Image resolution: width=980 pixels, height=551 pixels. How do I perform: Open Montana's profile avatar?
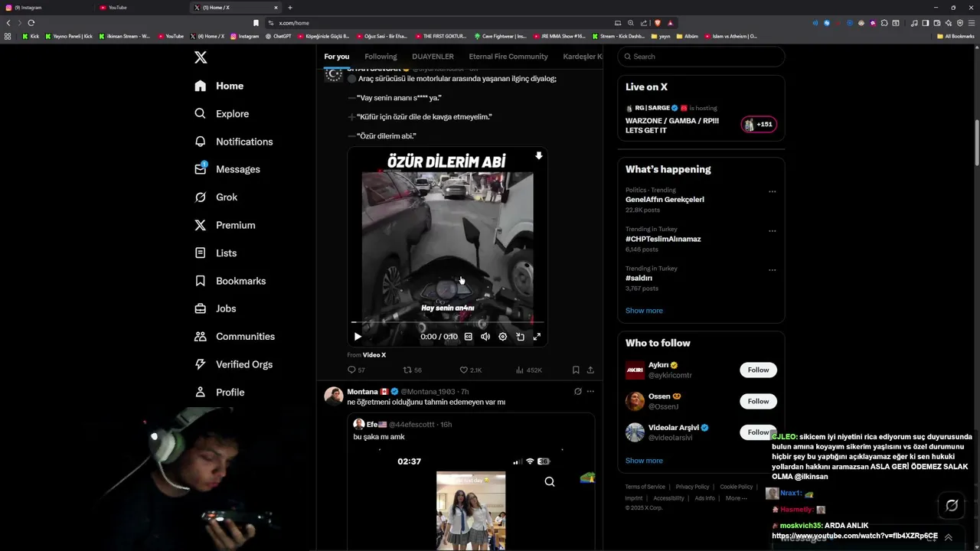coord(333,395)
